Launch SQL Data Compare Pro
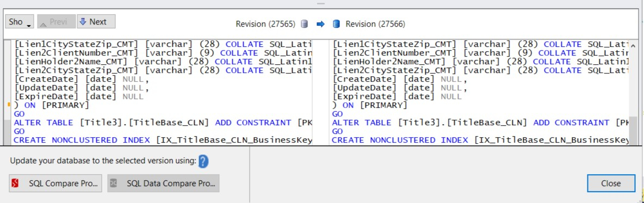 164,183
